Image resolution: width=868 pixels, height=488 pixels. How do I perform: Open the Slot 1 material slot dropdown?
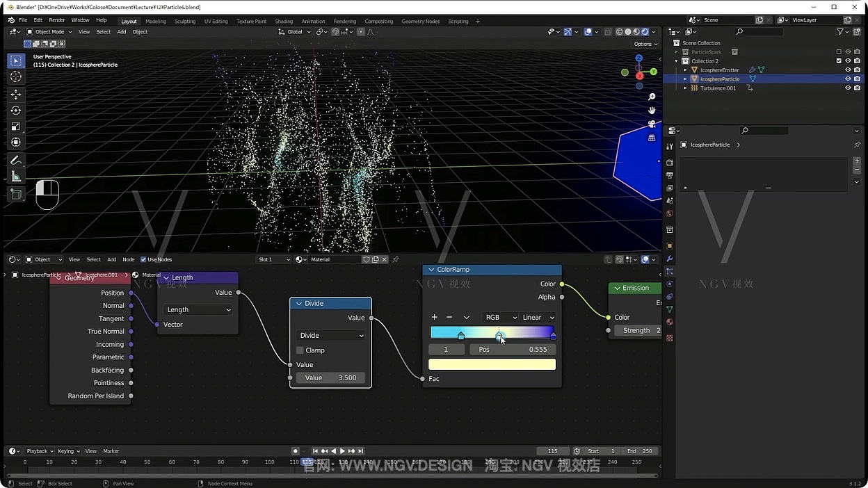pyautogui.click(x=274, y=259)
